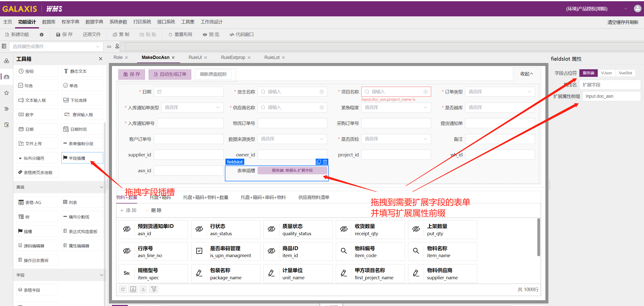Select the 表格-AG tool
This screenshot has height=306, width=644.
tap(37, 202)
